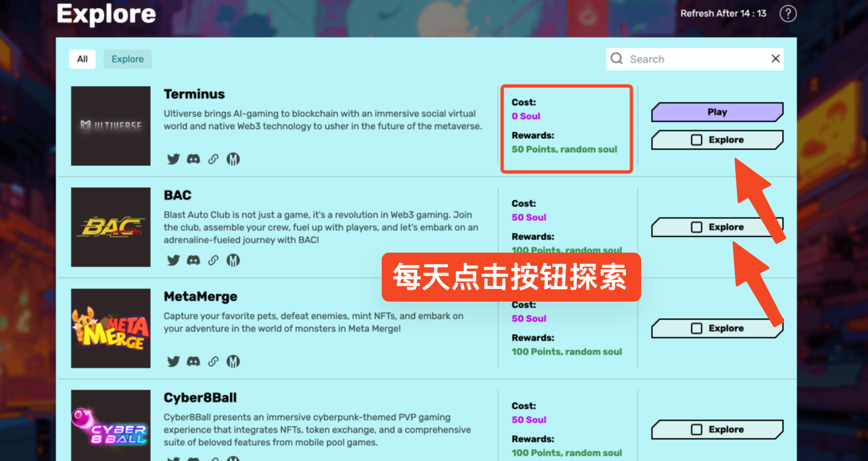Click the 'Refresh After 14 : 13' timer
Screen dimensions: 868x461
724,13
